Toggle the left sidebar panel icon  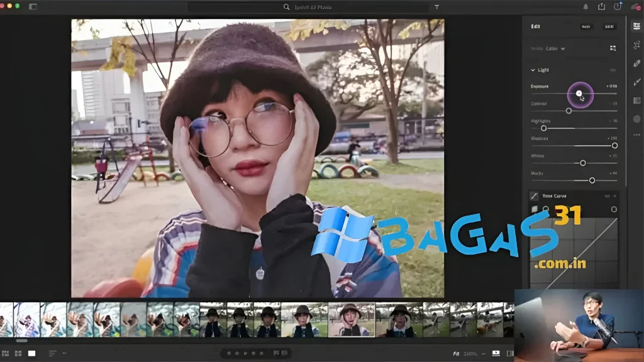coord(33,6)
